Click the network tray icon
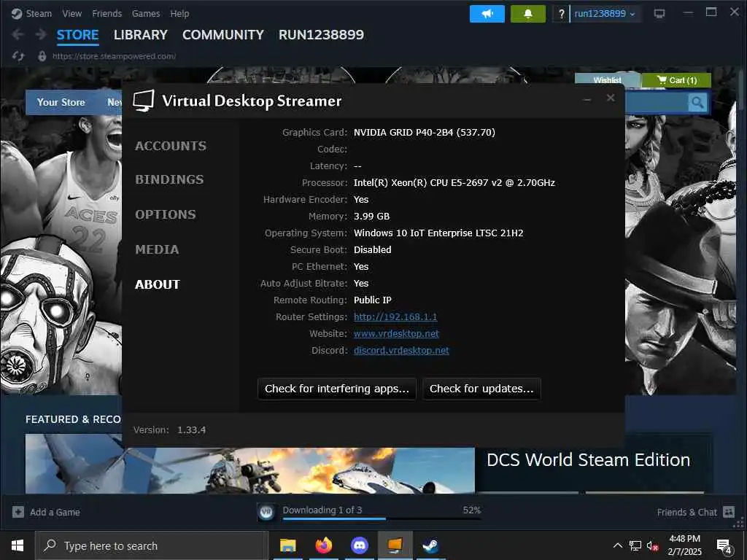Image resolution: width=747 pixels, height=560 pixels. tap(635, 545)
